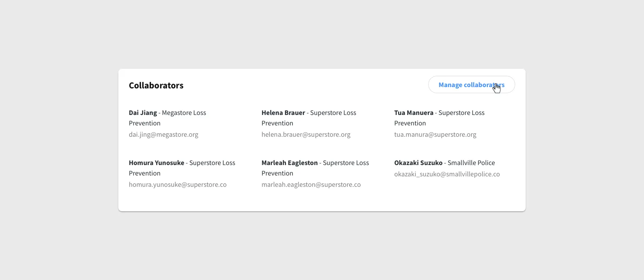Viewport: 644px width, 280px height.
Task: Click Superstore Loss text beside Homura Yunosuke
Action: click(212, 163)
